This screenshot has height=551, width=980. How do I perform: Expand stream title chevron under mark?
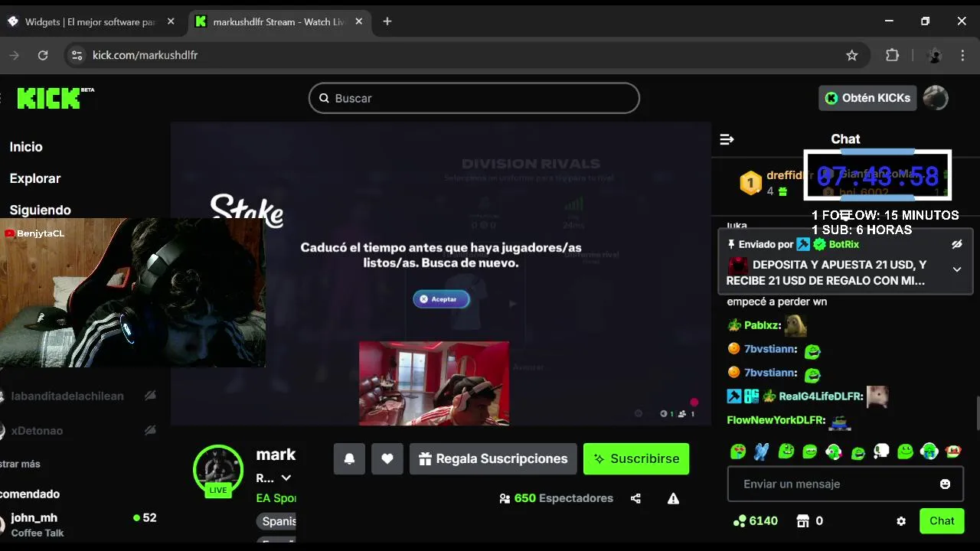pyautogui.click(x=286, y=478)
